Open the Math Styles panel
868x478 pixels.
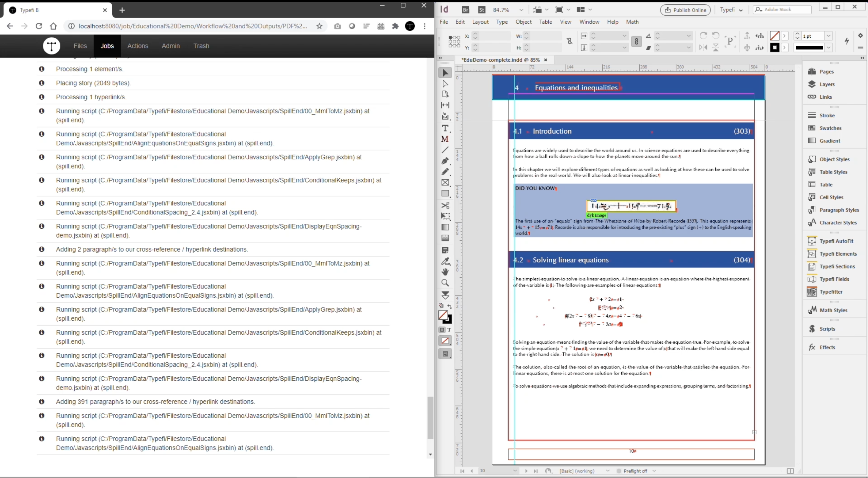828,310
